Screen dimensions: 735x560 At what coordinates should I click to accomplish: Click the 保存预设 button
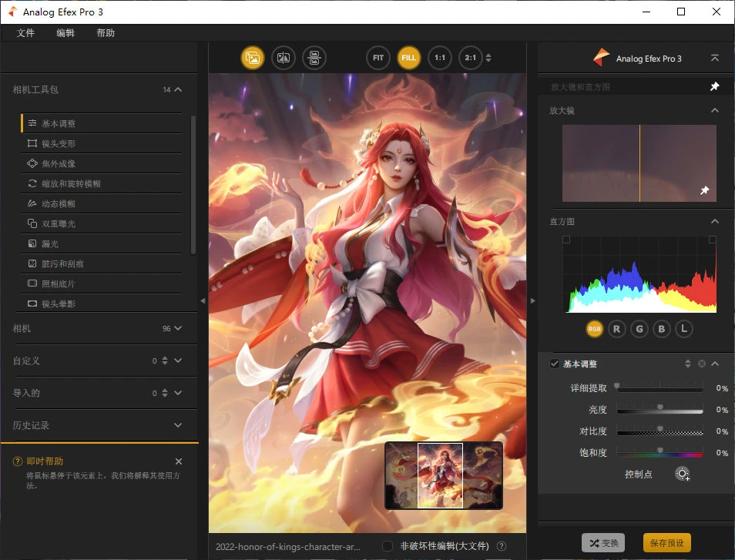[x=667, y=542]
